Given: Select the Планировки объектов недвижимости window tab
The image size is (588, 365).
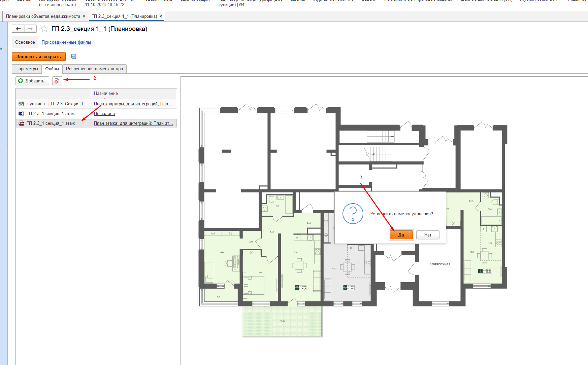Looking at the screenshot, I should click(43, 16).
